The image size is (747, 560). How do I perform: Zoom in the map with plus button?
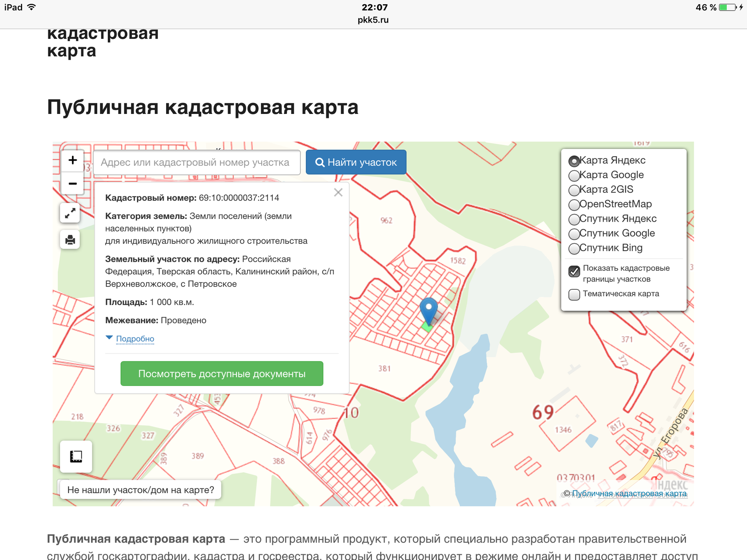click(73, 160)
